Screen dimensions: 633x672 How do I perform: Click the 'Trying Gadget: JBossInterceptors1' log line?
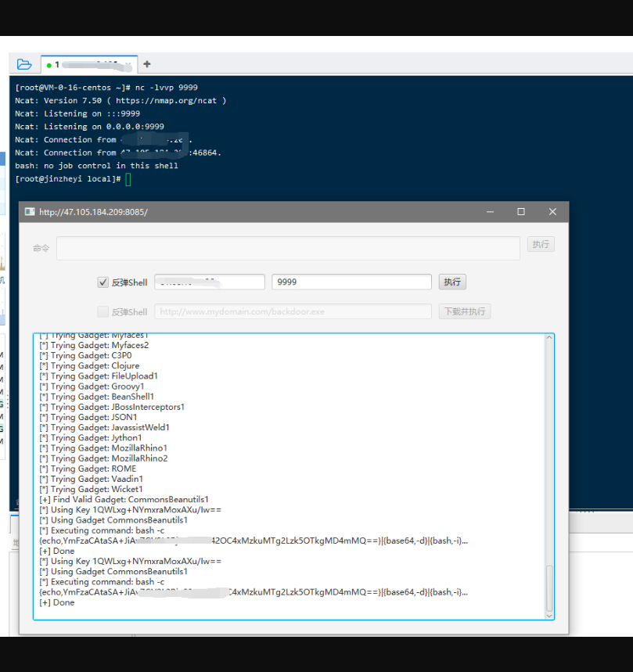click(112, 407)
